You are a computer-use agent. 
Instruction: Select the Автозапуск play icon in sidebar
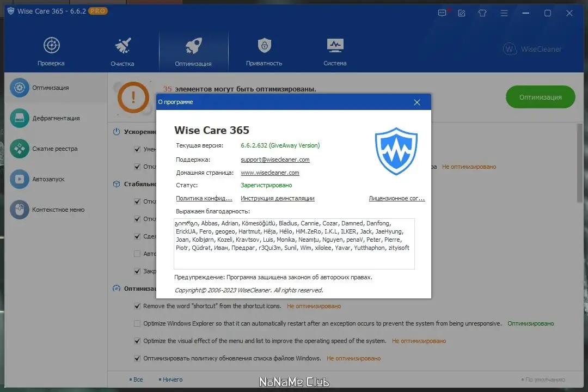tap(20, 179)
